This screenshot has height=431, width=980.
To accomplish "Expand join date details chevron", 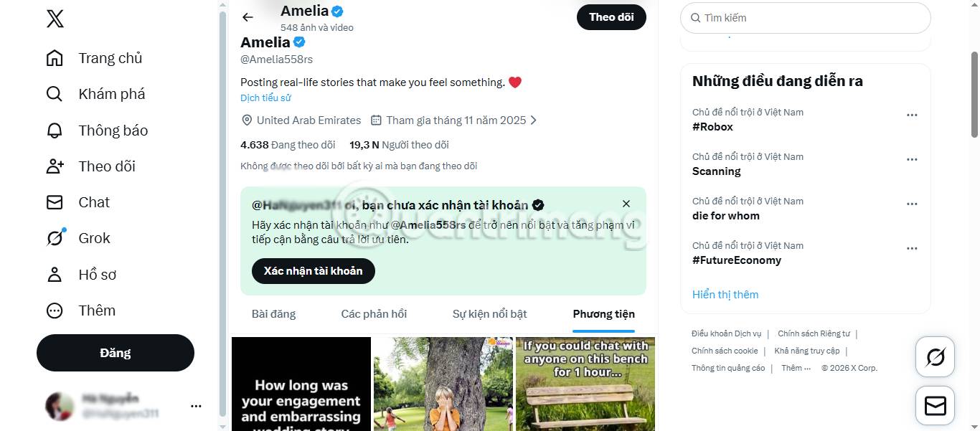I will 534,120.
